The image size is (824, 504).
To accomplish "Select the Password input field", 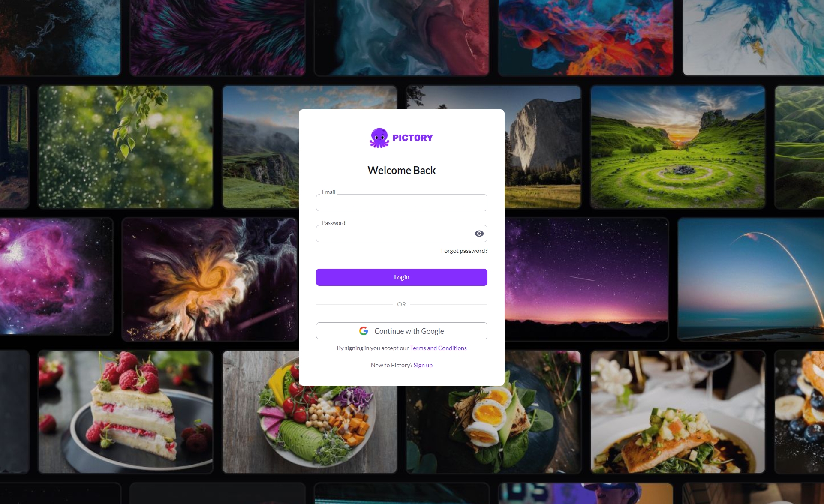I will point(401,234).
